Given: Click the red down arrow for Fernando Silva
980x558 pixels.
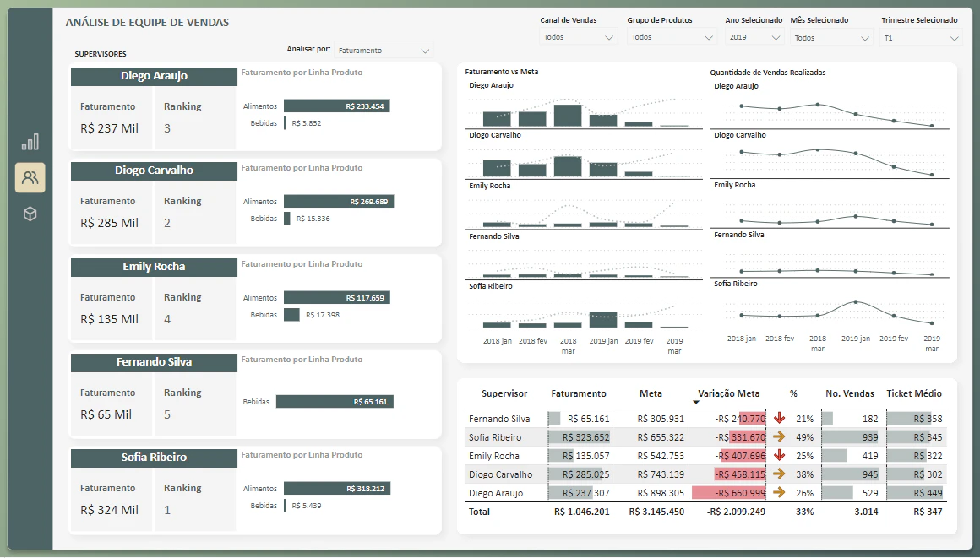Looking at the screenshot, I should pyautogui.click(x=779, y=418).
